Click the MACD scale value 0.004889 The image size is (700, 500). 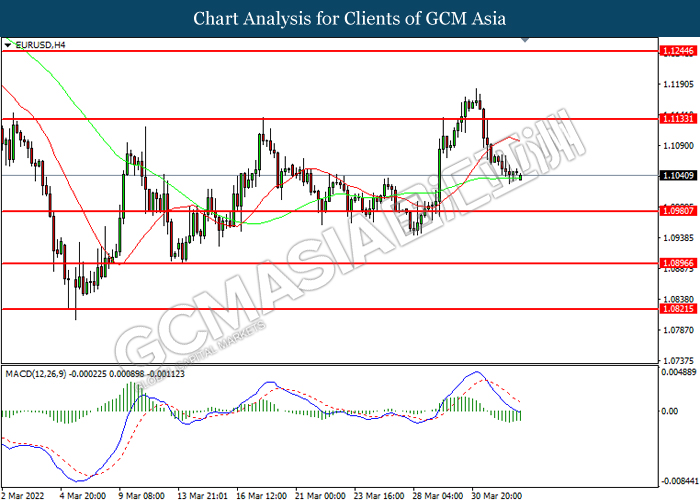[x=679, y=372]
